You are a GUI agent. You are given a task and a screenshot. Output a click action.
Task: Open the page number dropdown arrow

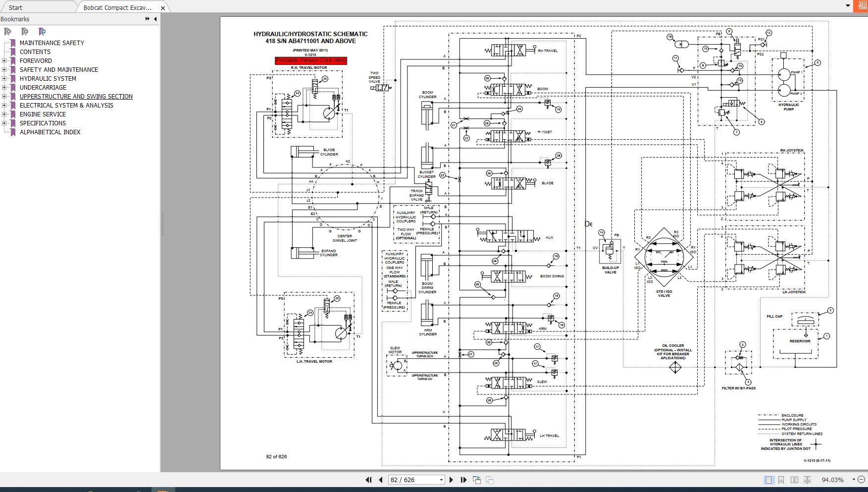coord(441,480)
